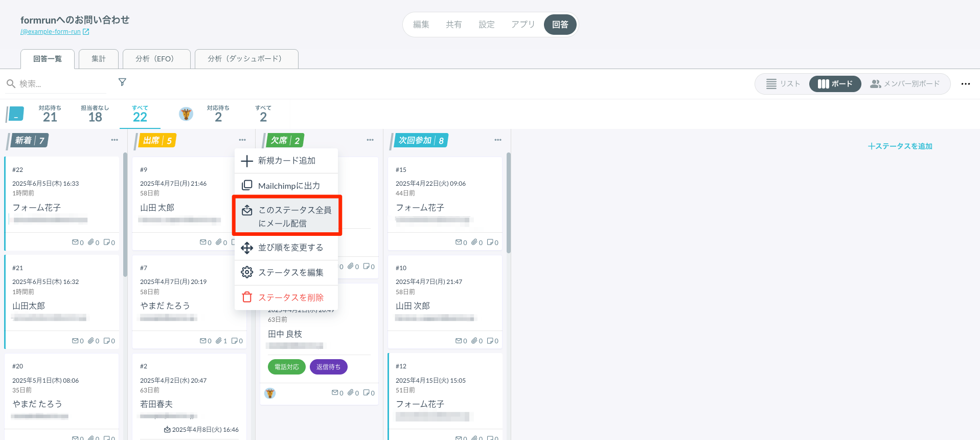Open card #20 やまだ たろう
The image size is (980, 440).
coord(62,397)
